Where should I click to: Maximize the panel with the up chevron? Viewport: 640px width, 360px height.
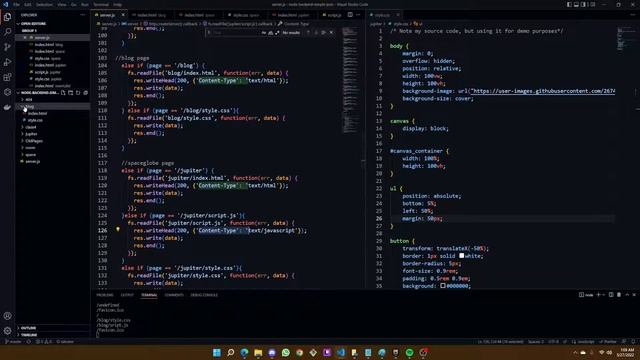(627, 295)
